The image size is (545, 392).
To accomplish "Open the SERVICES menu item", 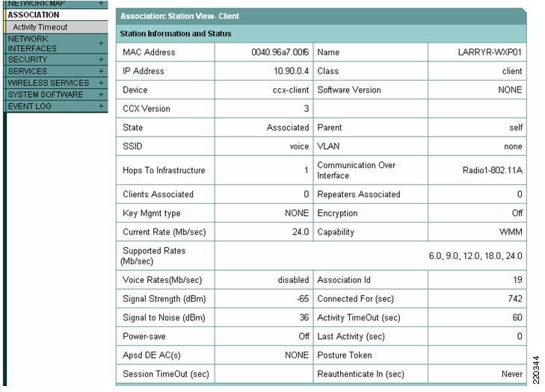I will (27, 71).
